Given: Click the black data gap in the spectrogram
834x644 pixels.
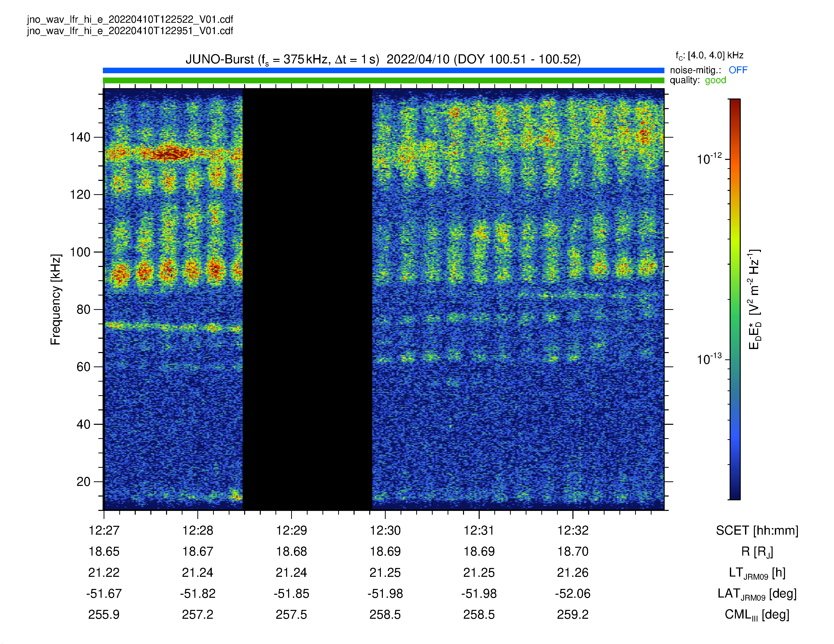Looking at the screenshot, I should (307, 300).
